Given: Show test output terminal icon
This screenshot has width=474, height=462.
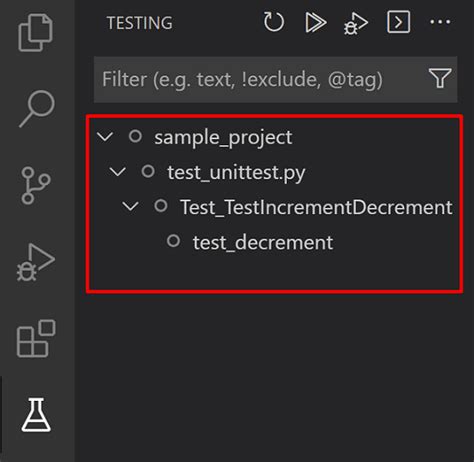Looking at the screenshot, I should point(398,22).
